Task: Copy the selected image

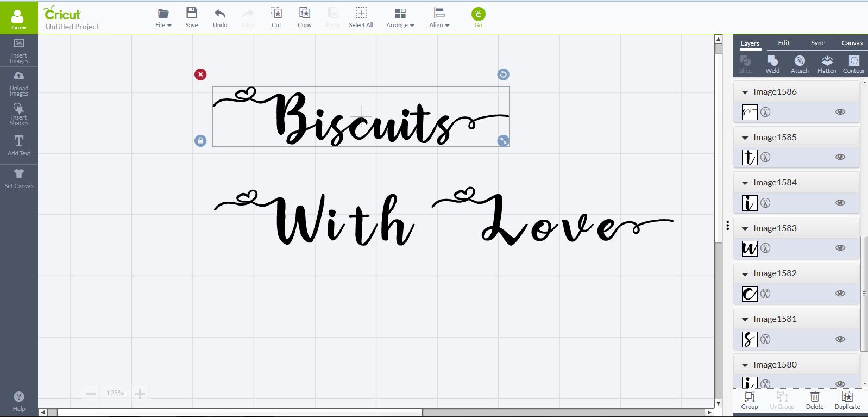Action: tap(305, 17)
